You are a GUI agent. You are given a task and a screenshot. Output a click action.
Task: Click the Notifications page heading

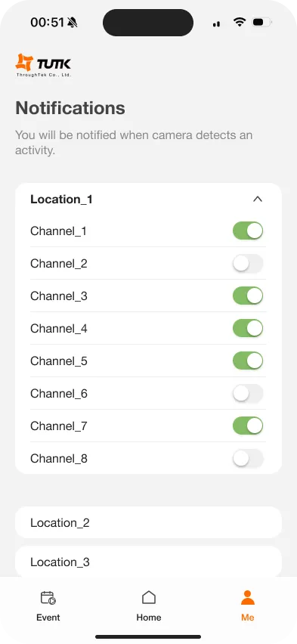[x=70, y=108]
